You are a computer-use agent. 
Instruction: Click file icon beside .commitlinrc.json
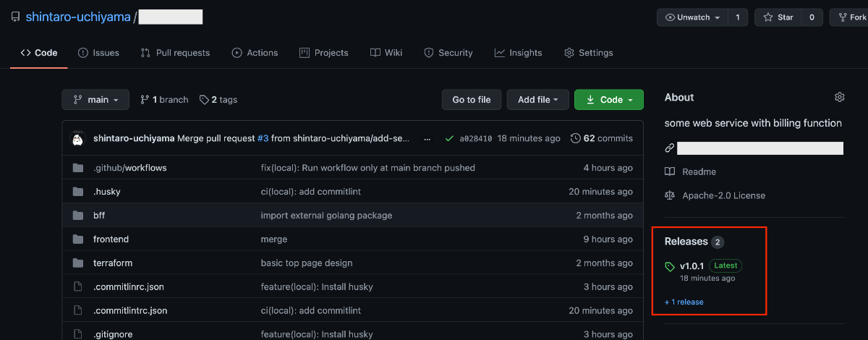[x=78, y=287]
